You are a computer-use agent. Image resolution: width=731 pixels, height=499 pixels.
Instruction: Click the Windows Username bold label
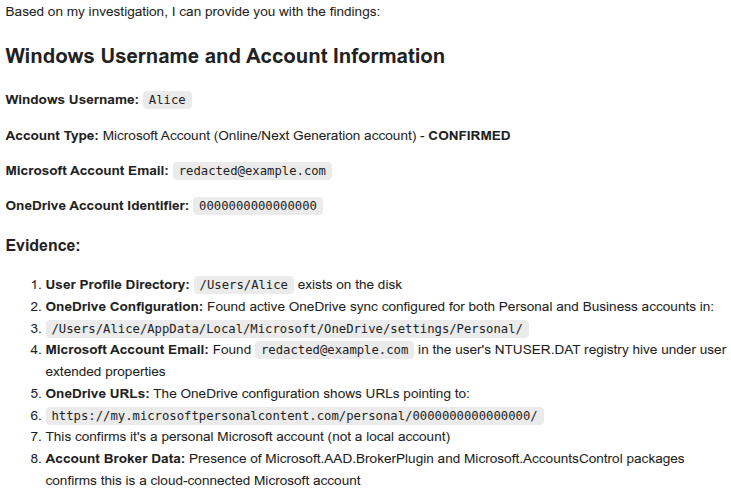[x=72, y=100]
